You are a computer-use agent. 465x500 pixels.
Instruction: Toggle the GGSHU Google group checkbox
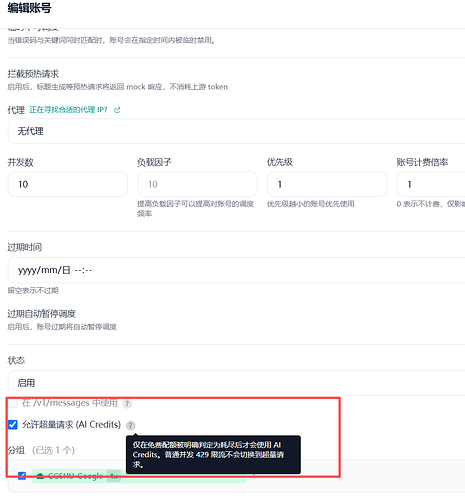pos(22,476)
